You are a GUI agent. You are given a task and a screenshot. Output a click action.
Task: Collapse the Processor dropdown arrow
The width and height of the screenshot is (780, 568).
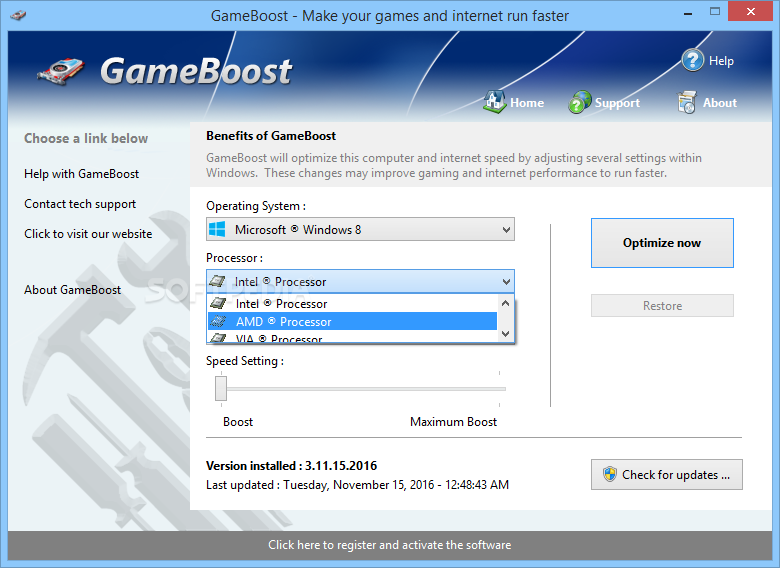click(506, 282)
